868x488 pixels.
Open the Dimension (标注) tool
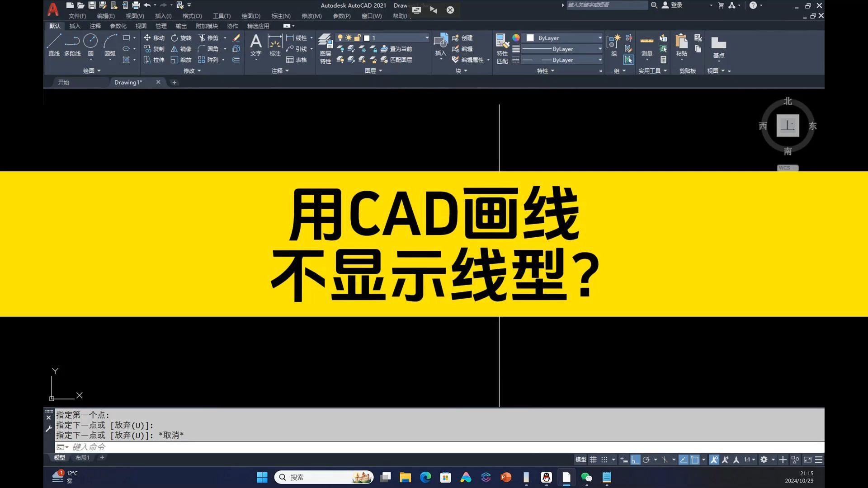[275, 45]
